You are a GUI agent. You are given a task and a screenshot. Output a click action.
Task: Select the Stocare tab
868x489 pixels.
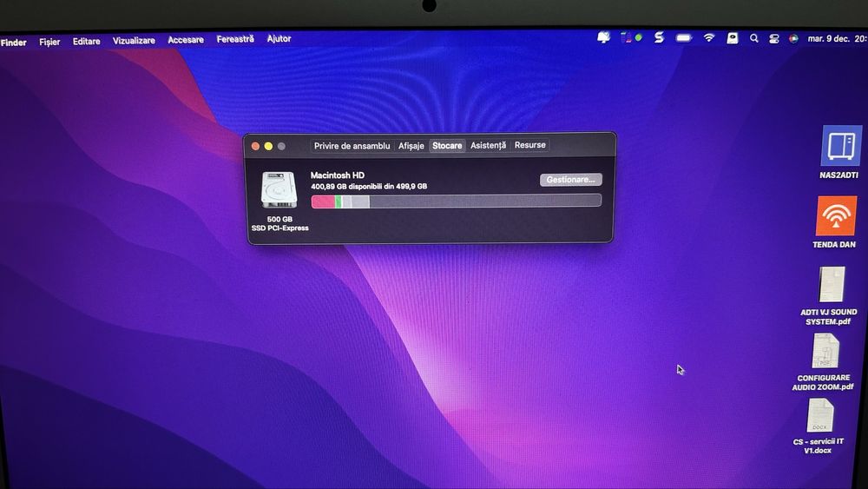[447, 145]
